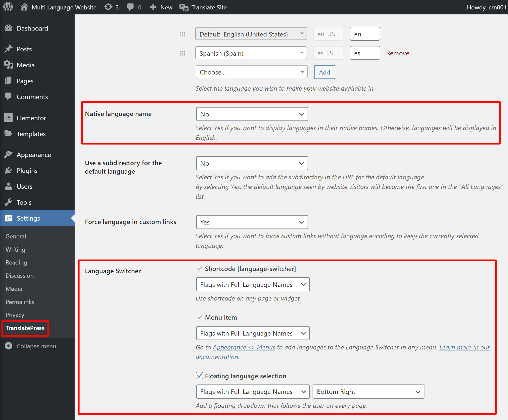Screen dimensions: 508x420
Task: Open TranslatePress settings menu entry
Action: [x=25, y=328]
